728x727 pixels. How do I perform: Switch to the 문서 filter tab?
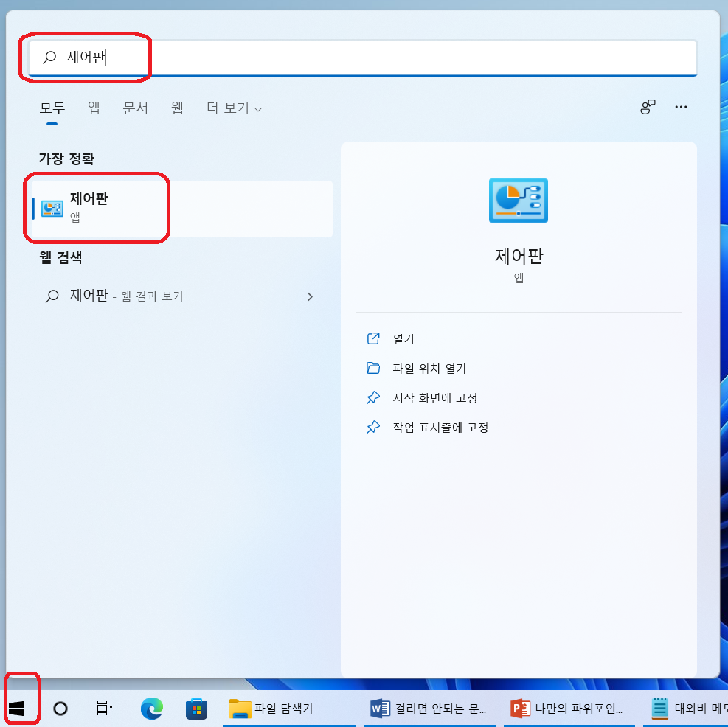[135, 108]
